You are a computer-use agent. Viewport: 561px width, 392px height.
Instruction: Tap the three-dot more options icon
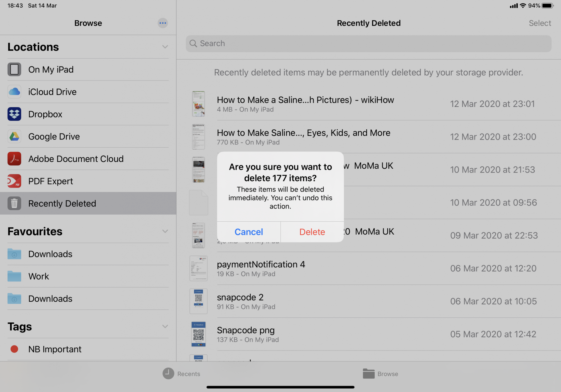coord(163,23)
